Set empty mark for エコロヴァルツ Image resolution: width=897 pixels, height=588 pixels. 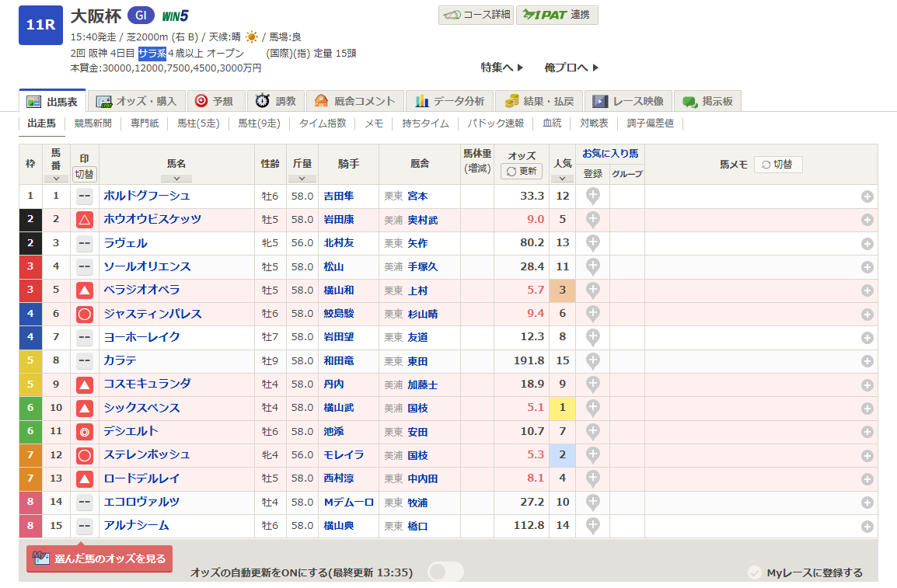point(85,503)
